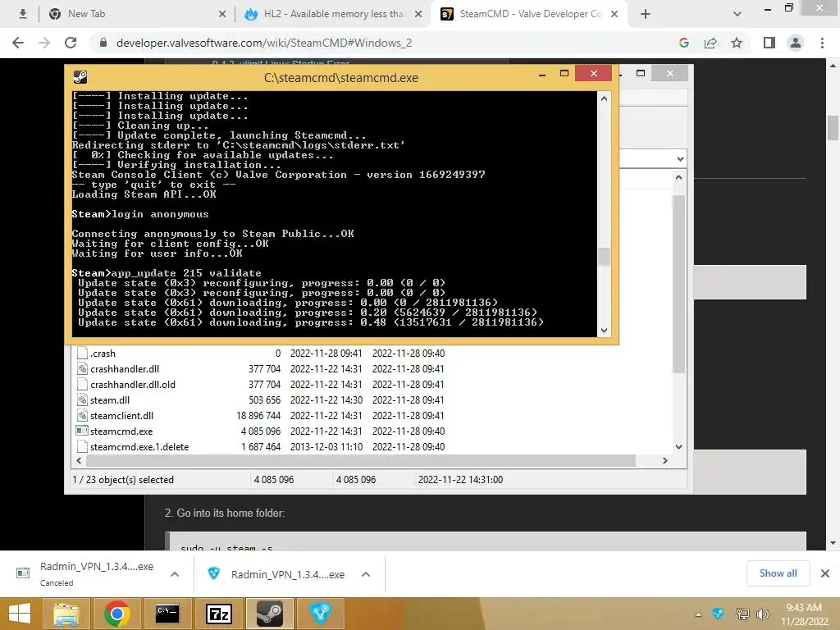Open the Windows Start menu
This screenshot has height=630, width=840.
pyautogui.click(x=20, y=614)
